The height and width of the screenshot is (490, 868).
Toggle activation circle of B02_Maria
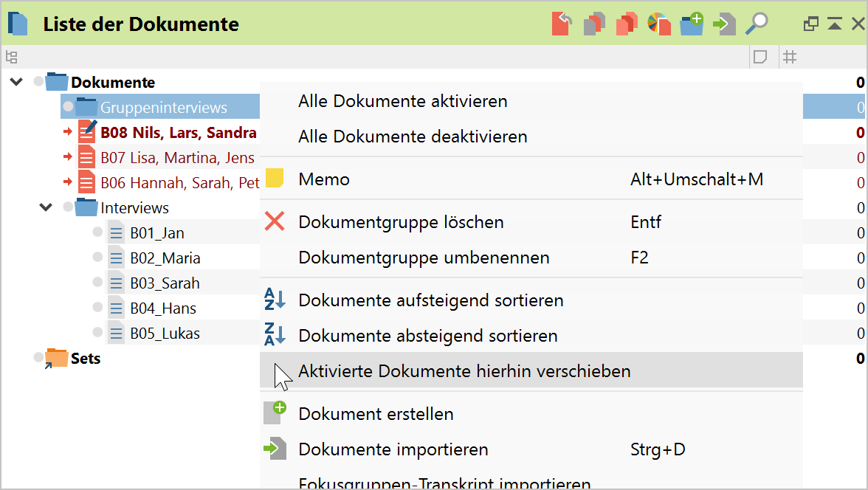(97, 257)
